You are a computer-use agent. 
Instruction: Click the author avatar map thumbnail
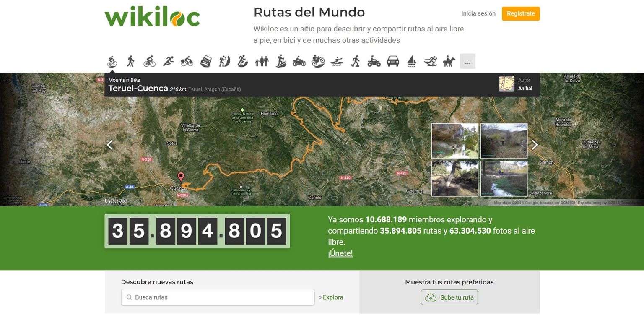506,84
